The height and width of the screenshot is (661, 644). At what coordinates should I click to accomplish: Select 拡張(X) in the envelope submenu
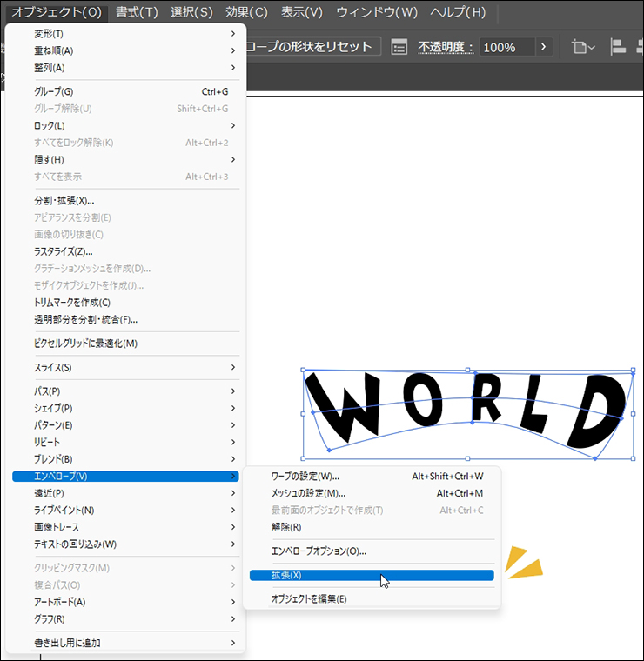285,575
